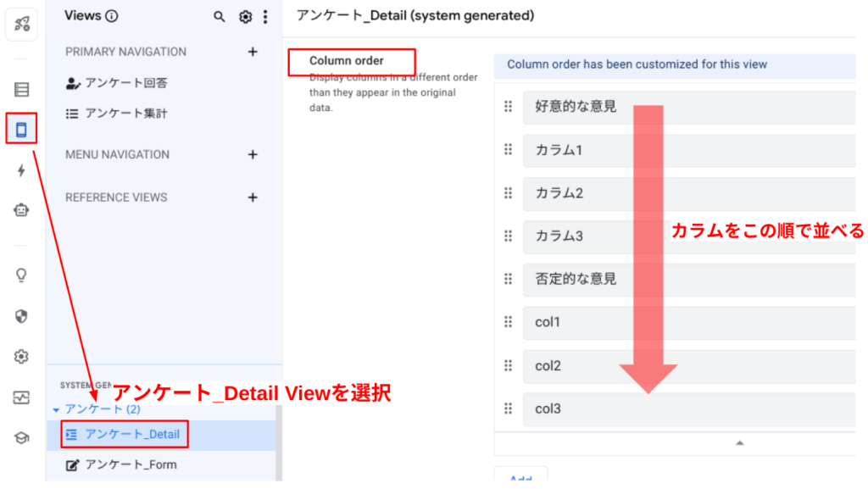The image size is (868, 489).
Task: Add a new Menu Navigation view
Action: click(252, 154)
